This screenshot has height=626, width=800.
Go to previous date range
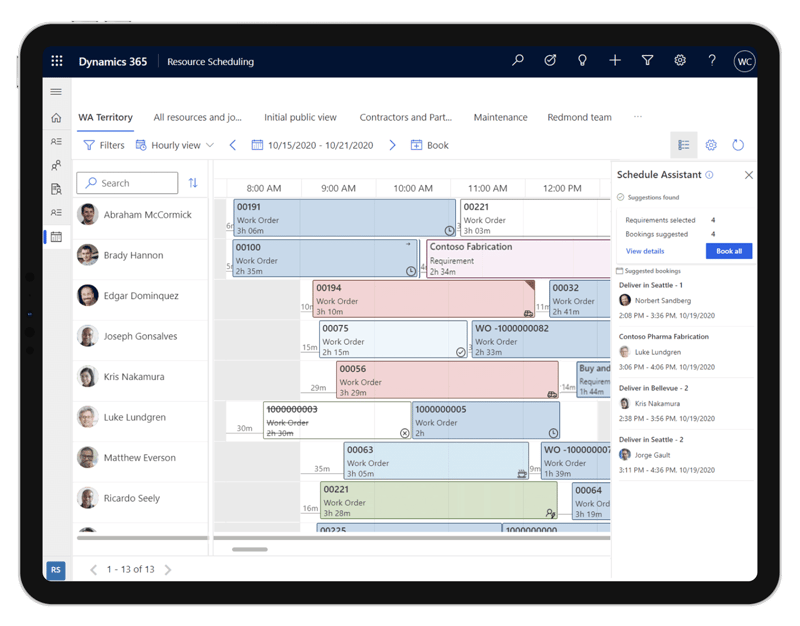point(233,145)
